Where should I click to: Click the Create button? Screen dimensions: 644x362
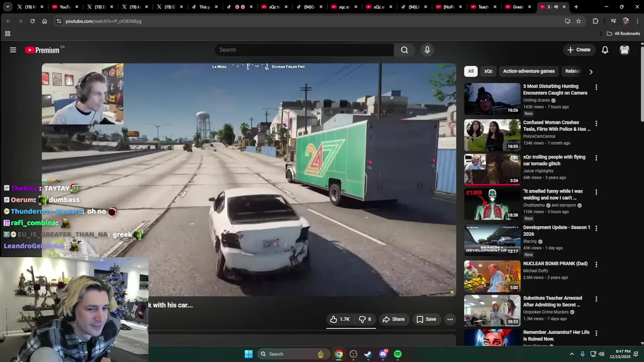click(x=579, y=50)
